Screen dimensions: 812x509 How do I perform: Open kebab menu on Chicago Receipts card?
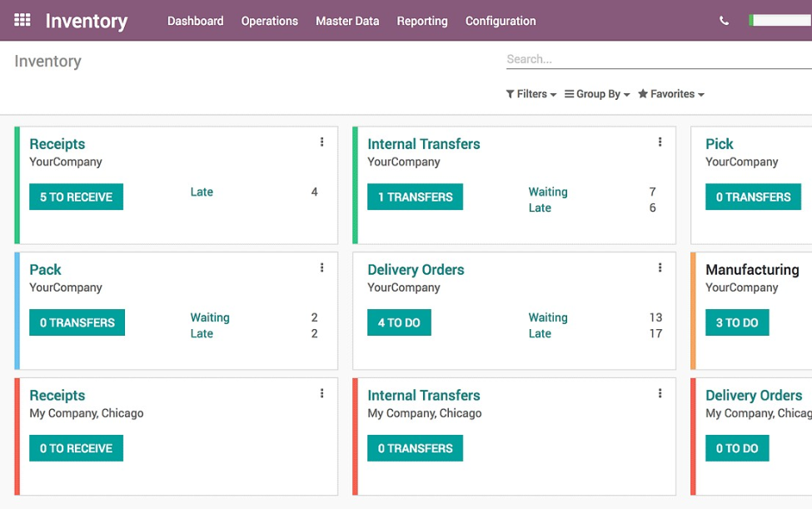[x=321, y=393]
